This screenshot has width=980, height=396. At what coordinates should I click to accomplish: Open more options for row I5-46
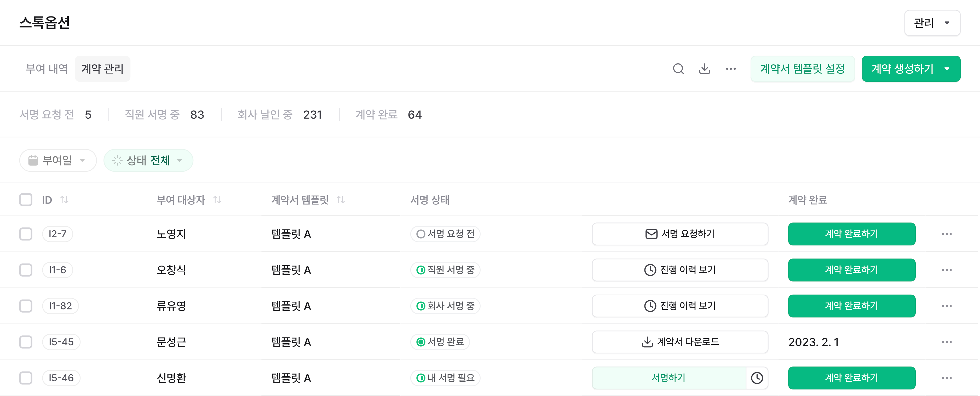pos(947,378)
